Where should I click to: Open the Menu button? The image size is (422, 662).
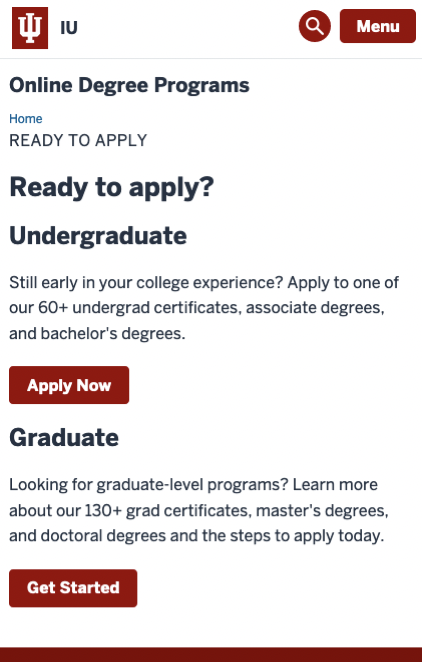378,26
